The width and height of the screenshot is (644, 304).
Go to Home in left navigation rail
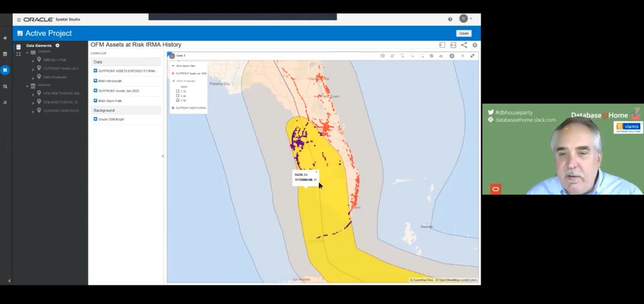[5, 38]
